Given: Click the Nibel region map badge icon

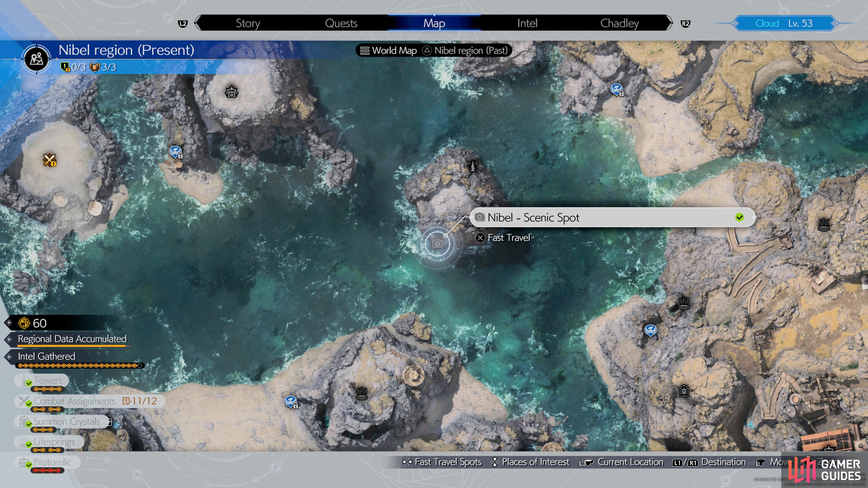Looking at the screenshot, I should point(36,59).
